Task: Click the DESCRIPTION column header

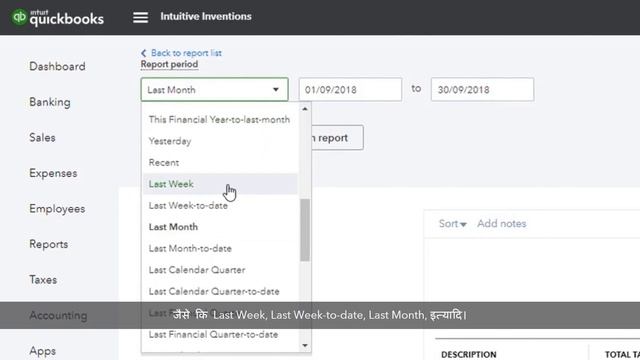Action: (x=469, y=354)
